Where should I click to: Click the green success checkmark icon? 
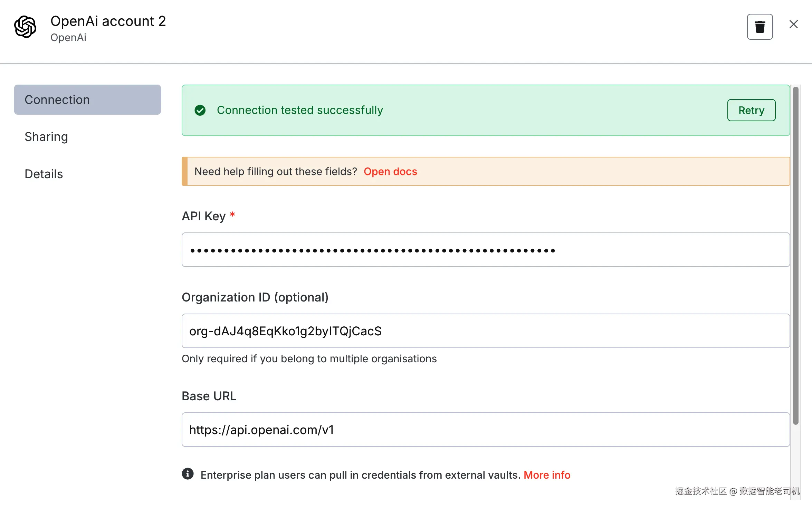200,110
